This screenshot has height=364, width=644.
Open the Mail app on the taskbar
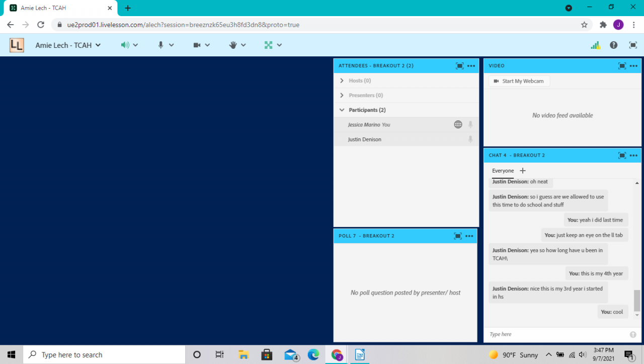pyautogui.click(x=291, y=354)
